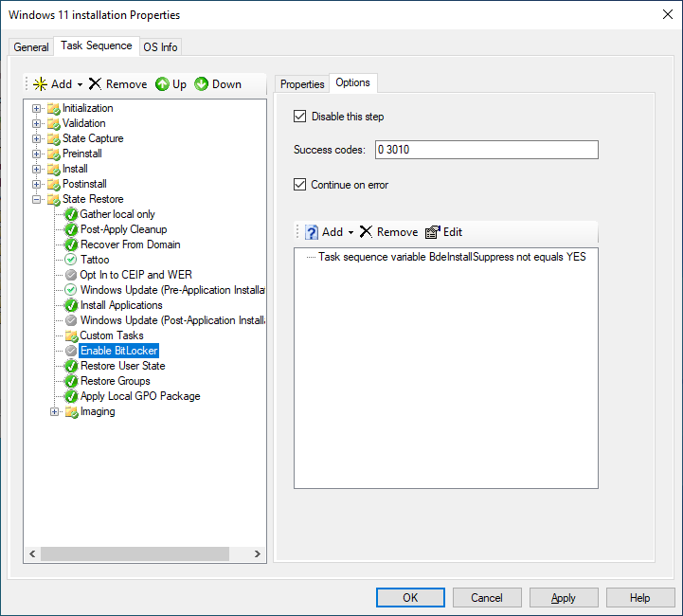The image size is (683, 616).
Task: Click the Custom Tasks folder icon
Action: click(x=71, y=335)
